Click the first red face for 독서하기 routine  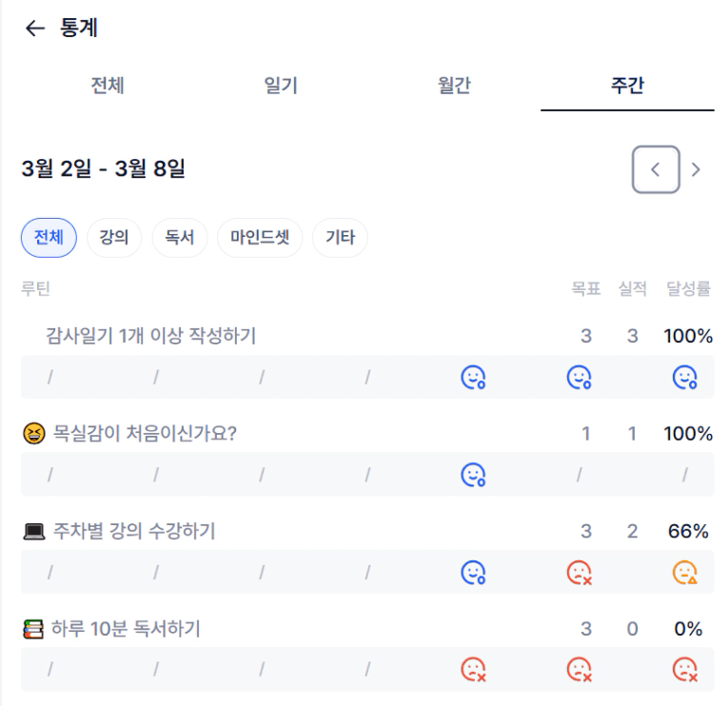pos(474,670)
